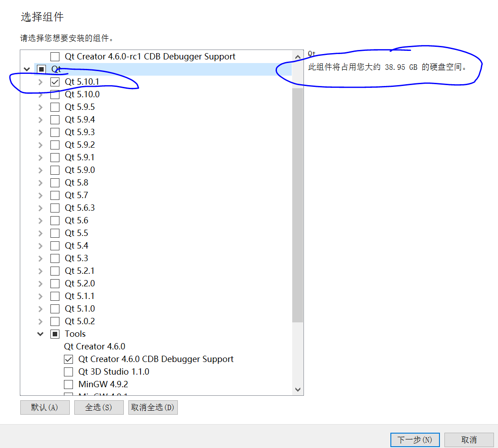Select the Qt Creator 4.6.0 tree item
498x448 pixels.
click(95, 346)
